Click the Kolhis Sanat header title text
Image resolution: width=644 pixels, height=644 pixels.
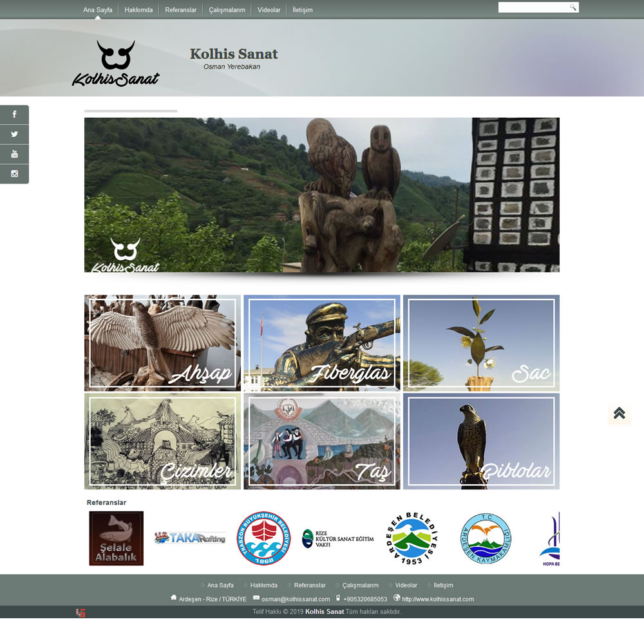234,54
